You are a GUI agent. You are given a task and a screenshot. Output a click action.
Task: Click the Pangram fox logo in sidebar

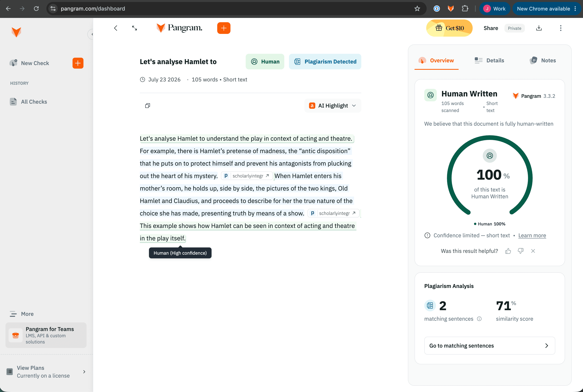pos(17,32)
